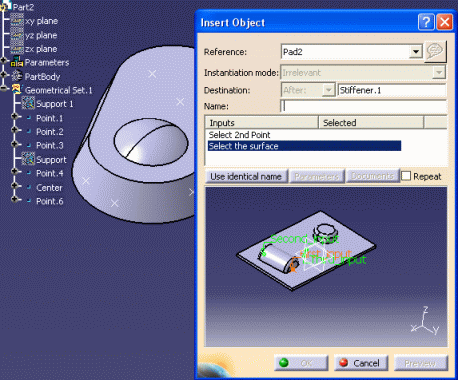Select the PartBody gear icon
Image resolution: width=458 pixels, height=380 pixels.
click(17, 76)
